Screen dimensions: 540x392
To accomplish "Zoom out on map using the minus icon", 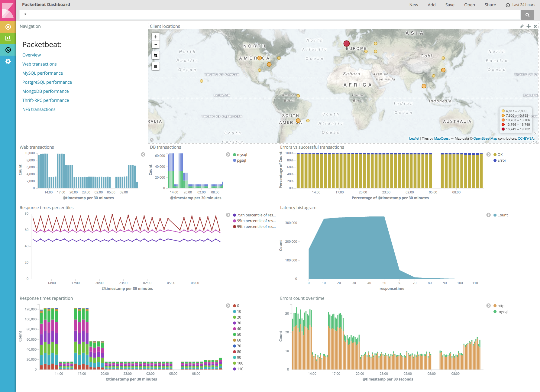I will [155, 44].
